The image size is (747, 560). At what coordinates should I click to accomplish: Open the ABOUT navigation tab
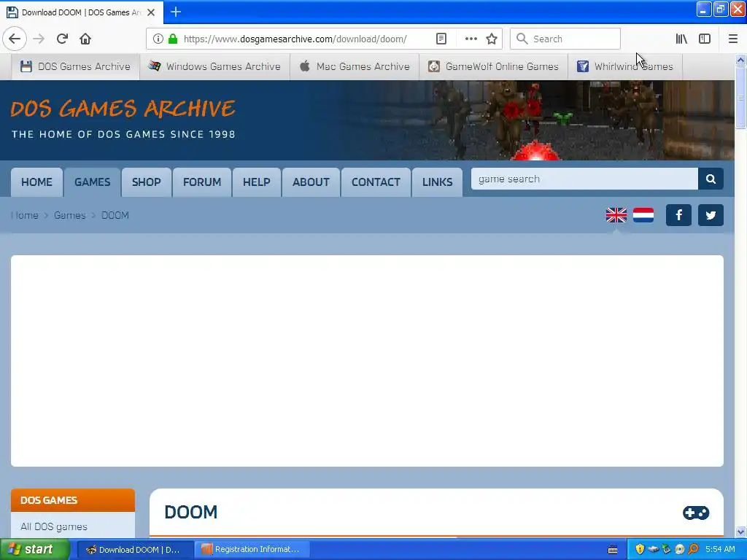(x=311, y=182)
